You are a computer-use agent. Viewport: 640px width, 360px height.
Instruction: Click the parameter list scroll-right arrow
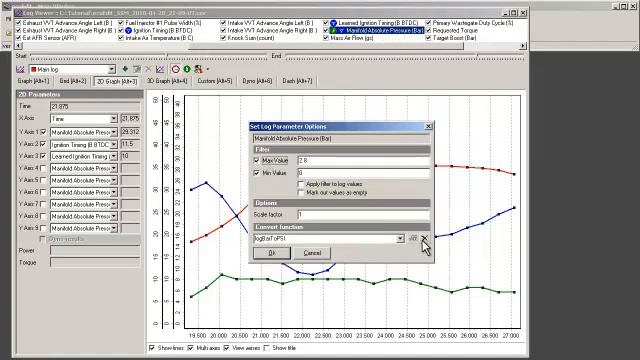[x=523, y=46]
